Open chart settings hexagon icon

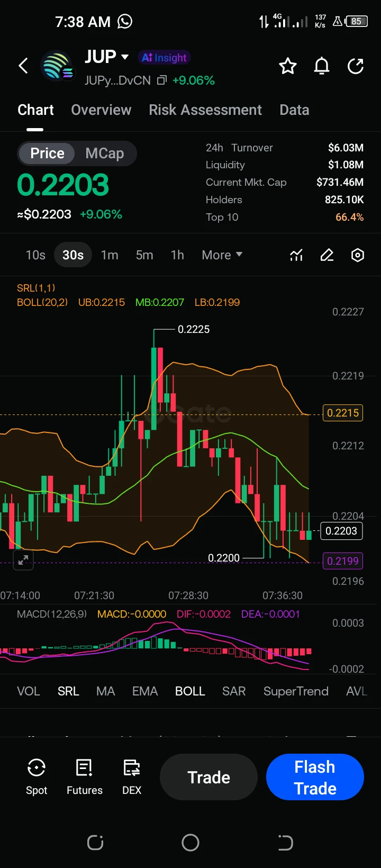tap(358, 255)
